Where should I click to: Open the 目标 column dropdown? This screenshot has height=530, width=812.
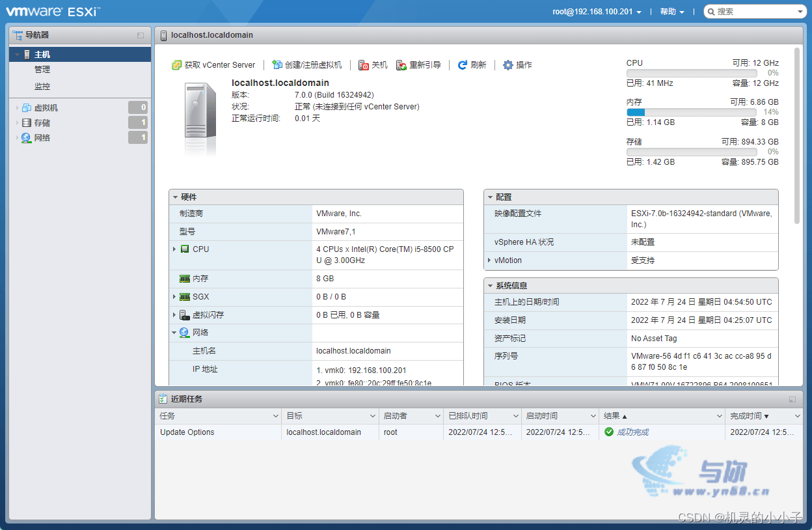(x=373, y=416)
